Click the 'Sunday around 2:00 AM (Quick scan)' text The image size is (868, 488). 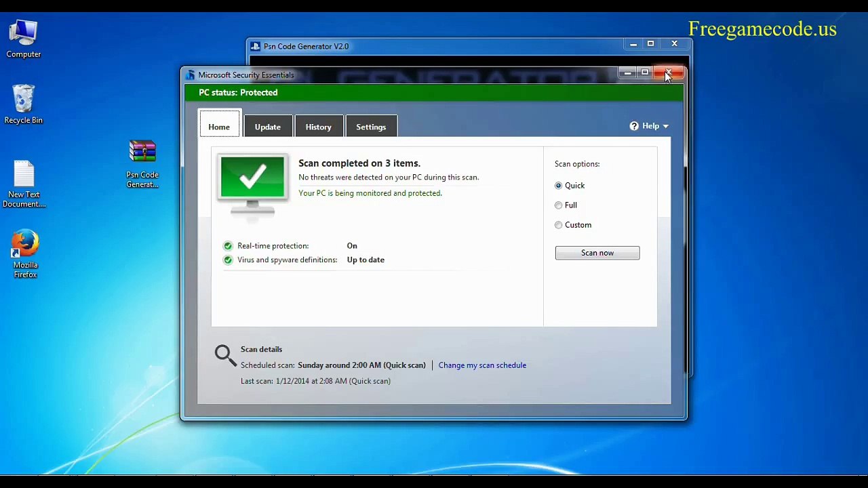click(361, 365)
